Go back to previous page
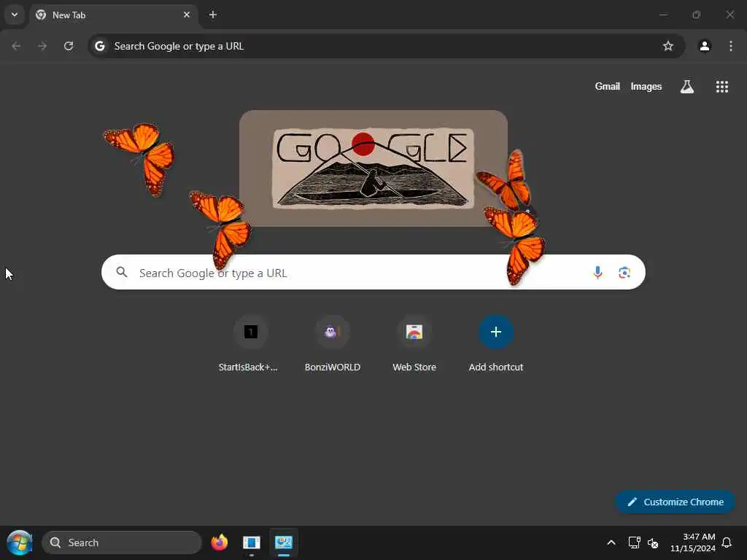 tap(16, 46)
